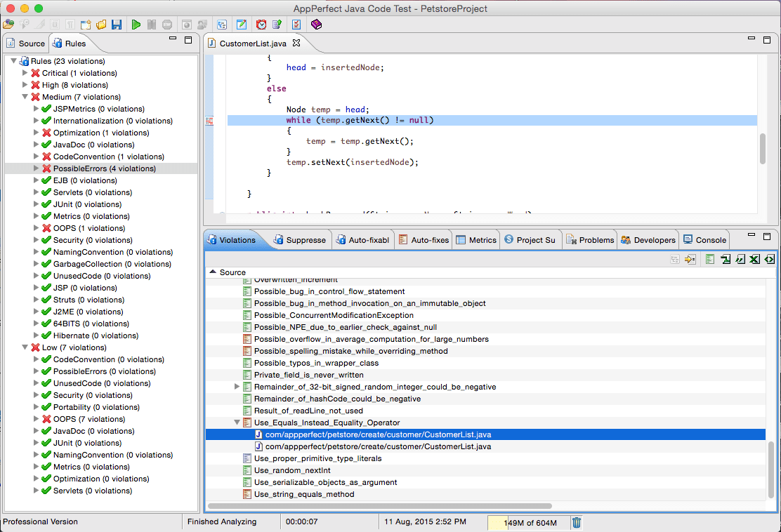Select Use_string_equals_method violation
Viewport: 781px width, 532px height.
[x=304, y=494]
